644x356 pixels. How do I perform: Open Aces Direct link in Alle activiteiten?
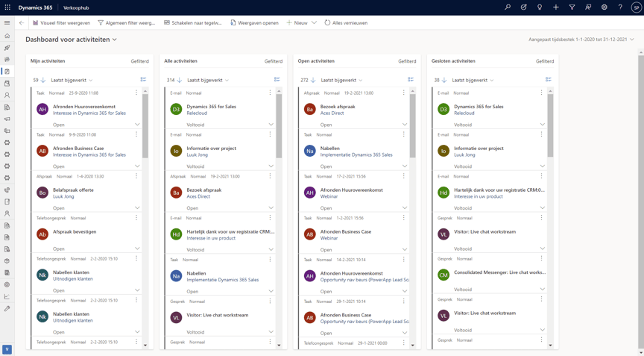coord(198,196)
